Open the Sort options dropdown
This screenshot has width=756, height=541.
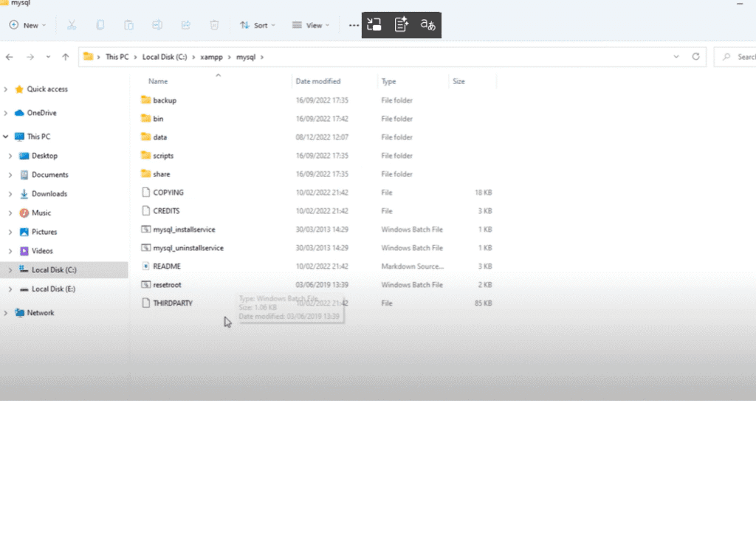coord(258,25)
